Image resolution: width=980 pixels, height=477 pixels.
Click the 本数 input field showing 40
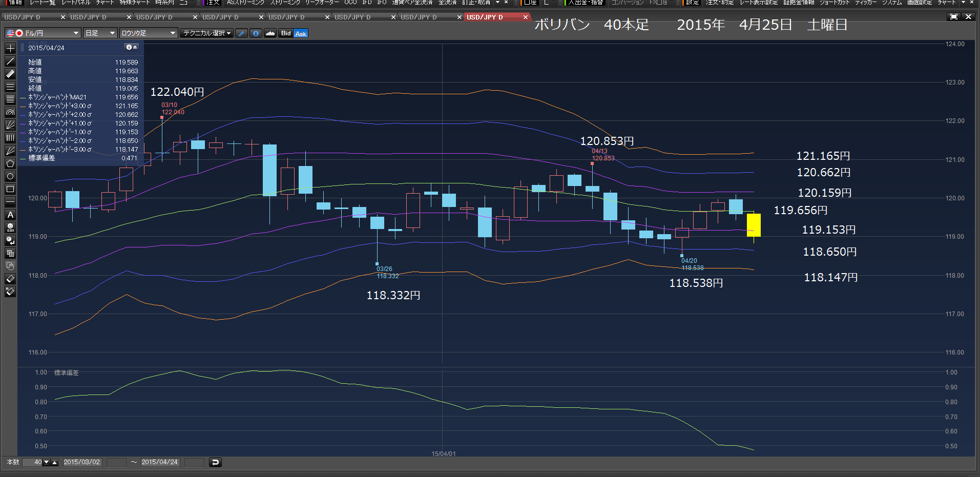tap(32, 462)
